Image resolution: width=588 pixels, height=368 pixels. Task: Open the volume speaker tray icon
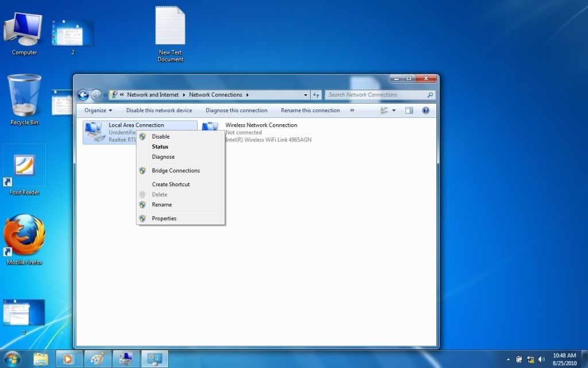pyautogui.click(x=541, y=359)
